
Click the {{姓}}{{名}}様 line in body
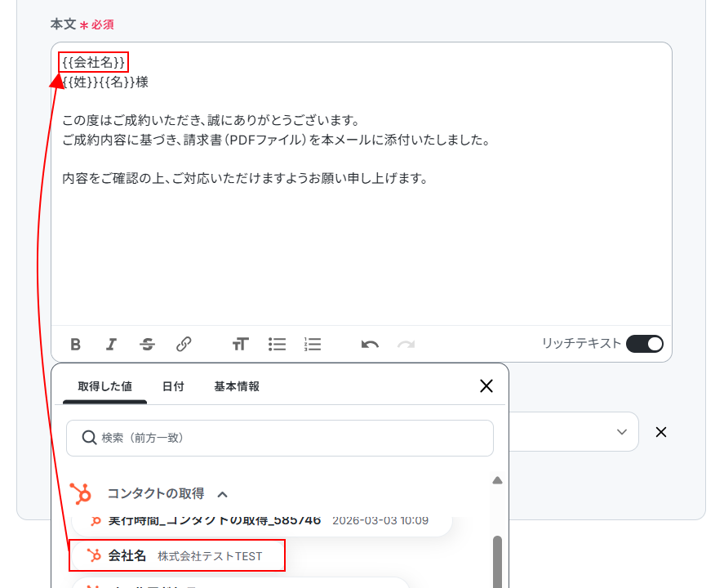coord(105,82)
